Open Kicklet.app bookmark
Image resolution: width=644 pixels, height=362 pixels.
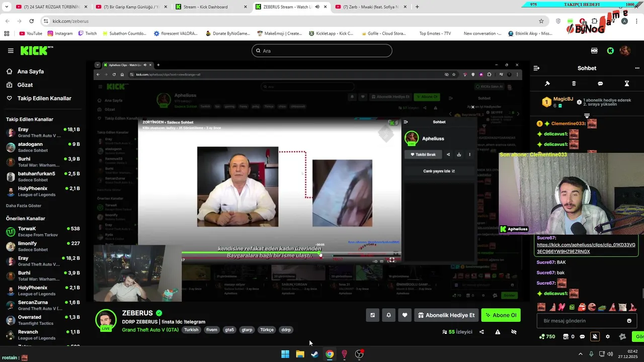(331, 34)
